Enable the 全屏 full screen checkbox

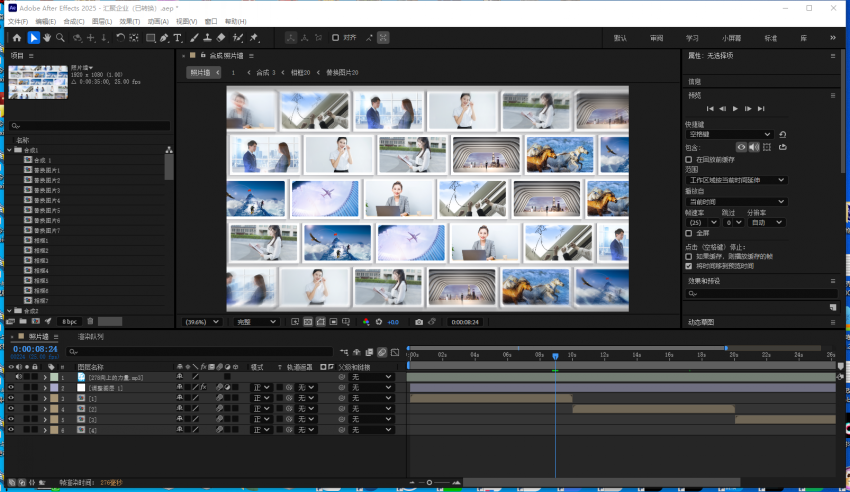click(x=688, y=232)
